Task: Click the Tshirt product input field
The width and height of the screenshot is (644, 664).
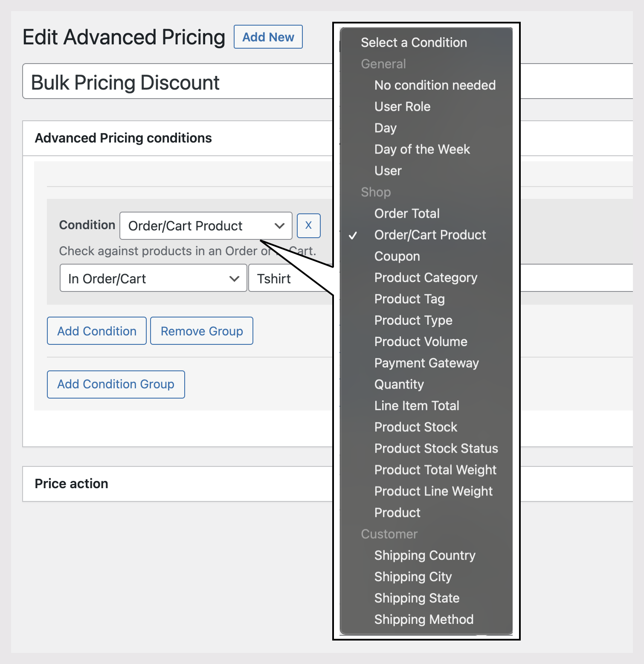Action: pos(290,278)
